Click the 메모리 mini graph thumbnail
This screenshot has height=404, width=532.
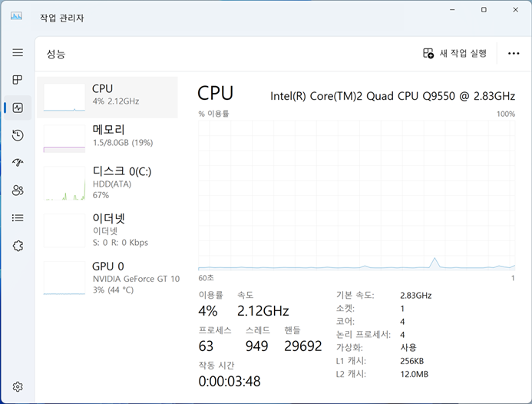coord(64,138)
